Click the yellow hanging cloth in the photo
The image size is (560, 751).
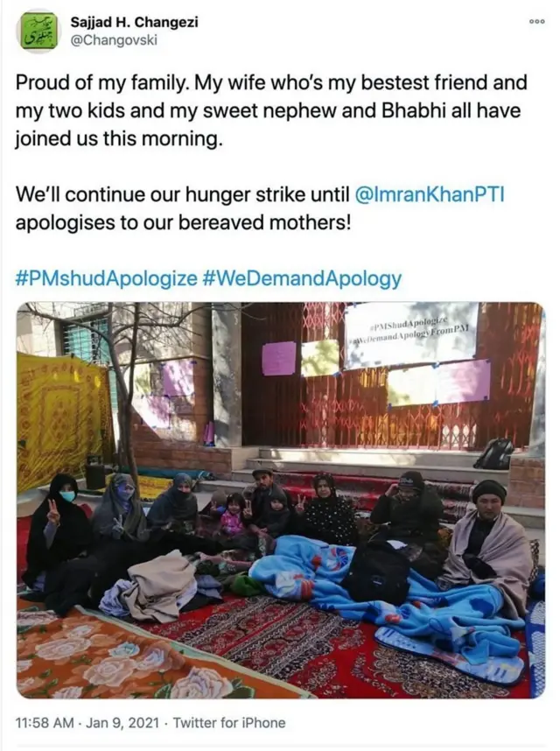(x=62, y=419)
